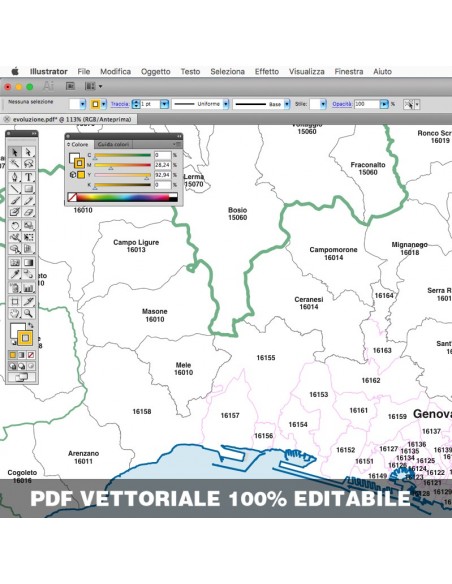Set the tools panel paint to None
This screenshot has height=584, width=452.
coord(31,355)
